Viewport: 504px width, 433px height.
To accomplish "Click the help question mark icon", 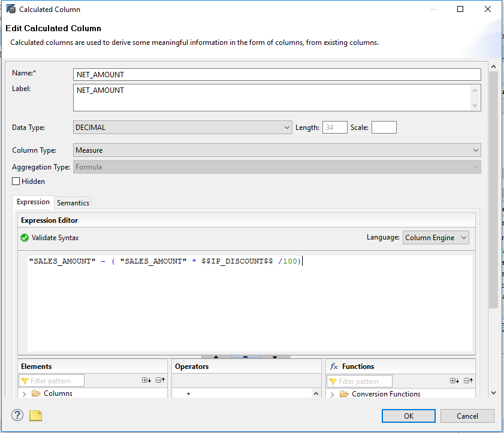I will click(17, 416).
